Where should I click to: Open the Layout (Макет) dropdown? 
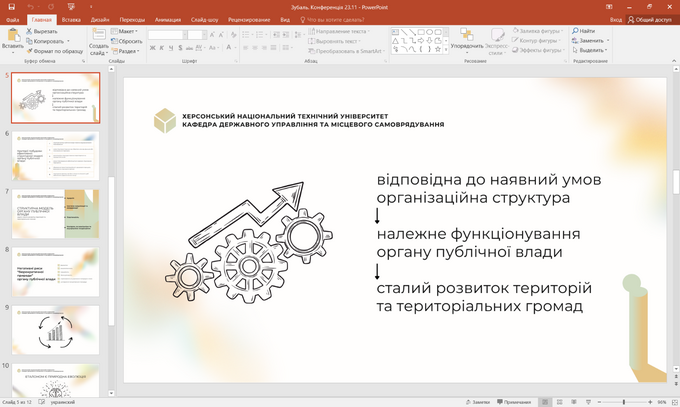tap(127, 31)
